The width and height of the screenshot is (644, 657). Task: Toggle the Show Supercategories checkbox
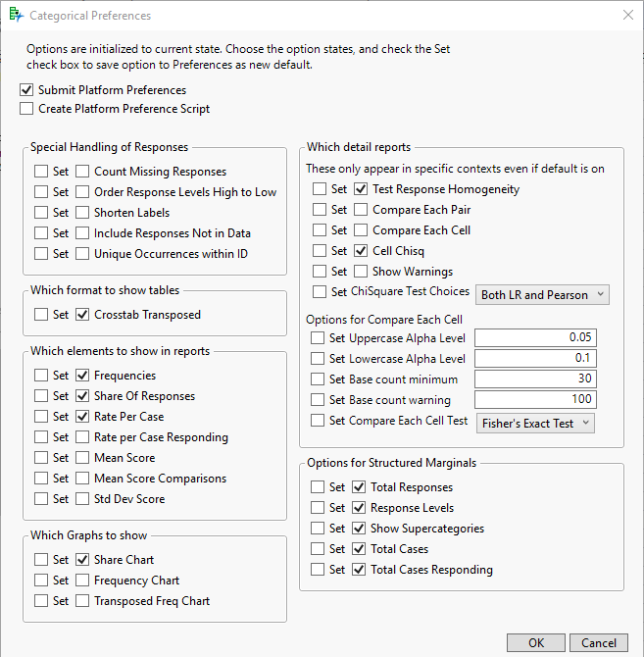[360, 529]
